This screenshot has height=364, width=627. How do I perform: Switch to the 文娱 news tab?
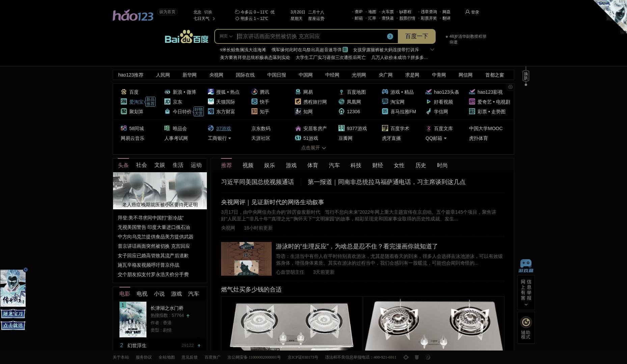160,165
